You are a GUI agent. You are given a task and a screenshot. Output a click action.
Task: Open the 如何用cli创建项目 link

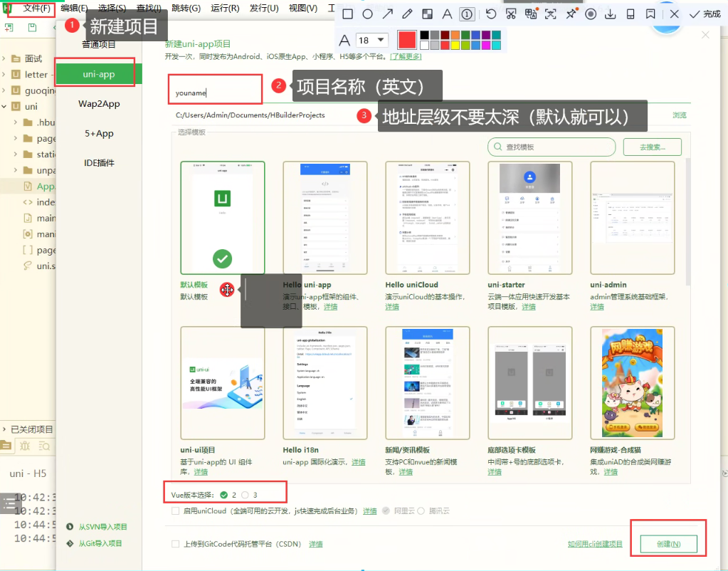click(x=595, y=544)
